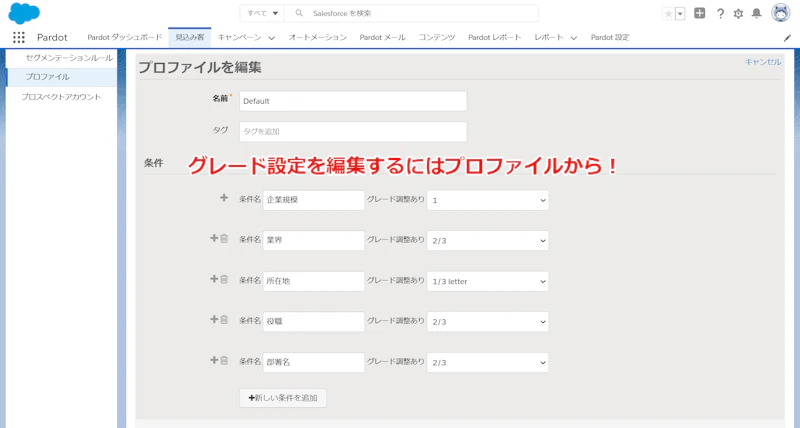The width and height of the screenshot is (800, 428).
Task: Add condition plus icon beside 所在地
Action: [x=214, y=279]
